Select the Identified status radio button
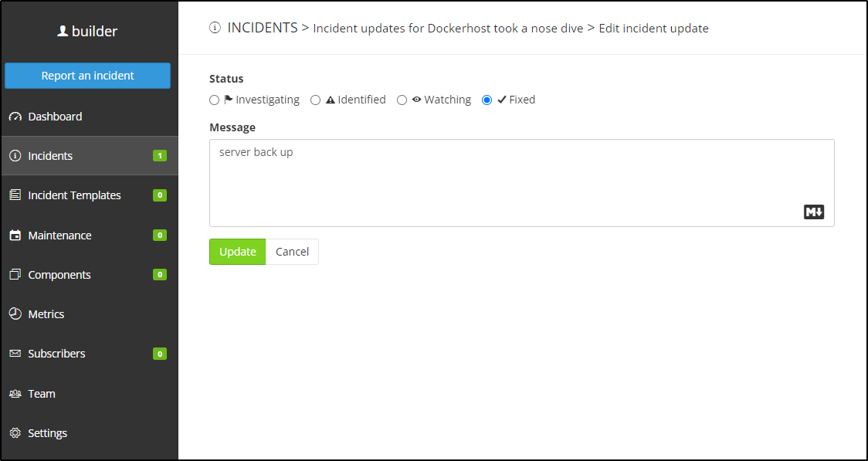The width and height of the screenshot is (868, 461). pyautogui.click(x=315, y=100)
